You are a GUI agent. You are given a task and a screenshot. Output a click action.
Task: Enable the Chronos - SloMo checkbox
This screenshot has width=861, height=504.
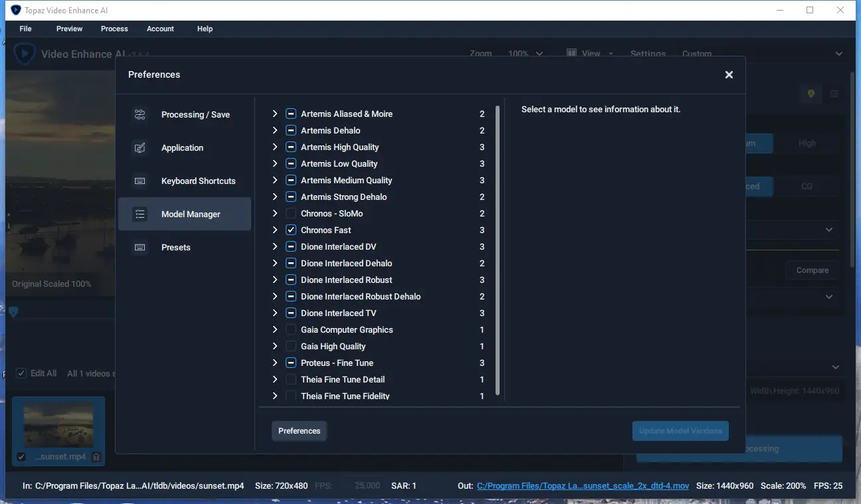pyautogui.click(x=291, y=213)
